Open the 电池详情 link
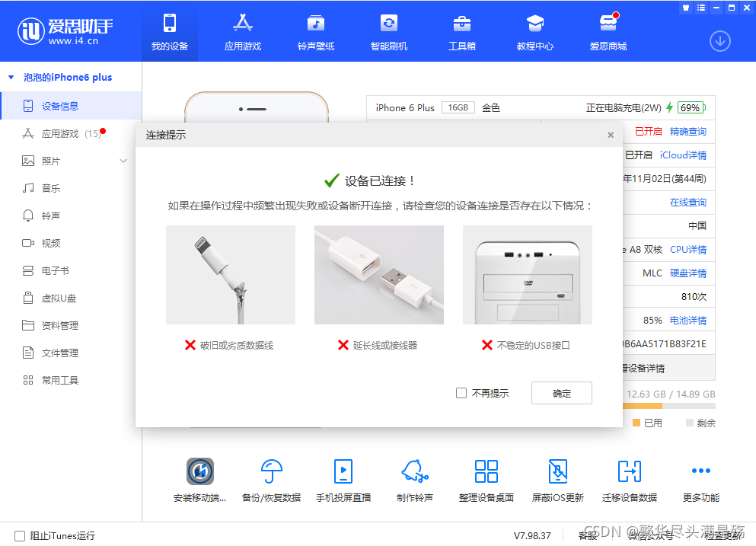This screenshot has width=756, height=546. tap(688, 321)
